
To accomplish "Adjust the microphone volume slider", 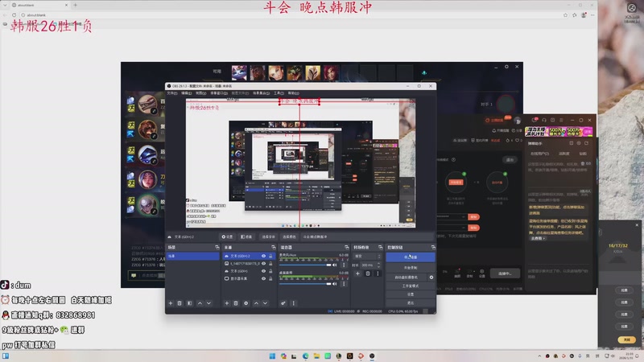I will pyautogui.click(x=306, y=265).
